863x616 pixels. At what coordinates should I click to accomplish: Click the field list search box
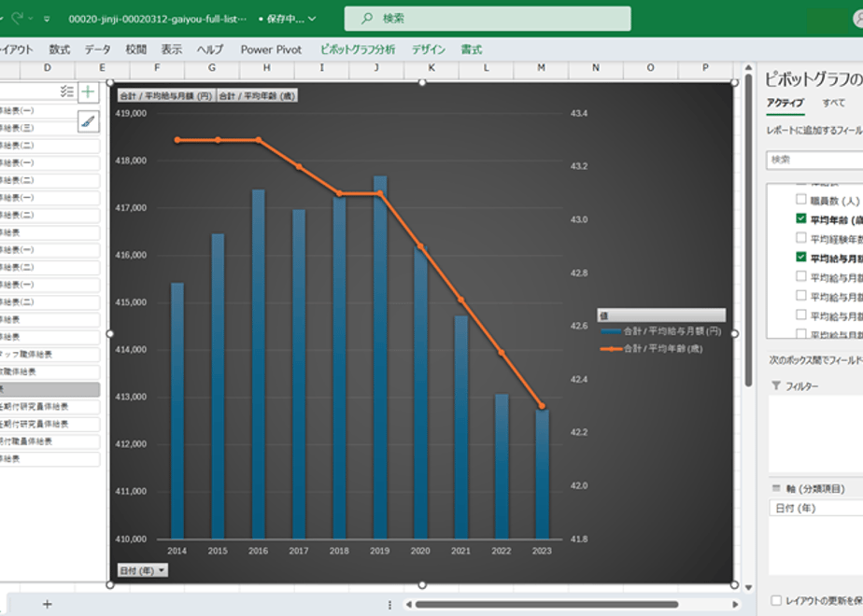point(813,160)
